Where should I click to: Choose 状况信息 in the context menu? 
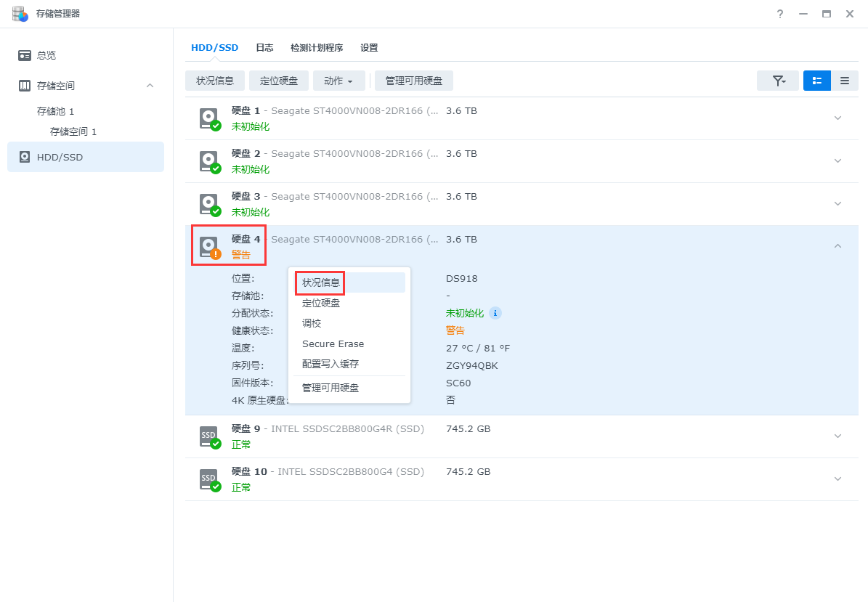[x=321, y=282]
